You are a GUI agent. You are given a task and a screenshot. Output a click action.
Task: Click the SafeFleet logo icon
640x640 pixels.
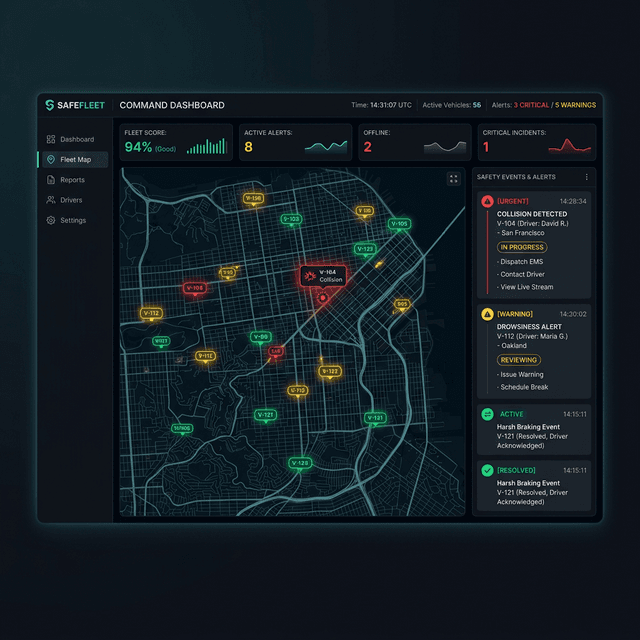pos(49,105)
